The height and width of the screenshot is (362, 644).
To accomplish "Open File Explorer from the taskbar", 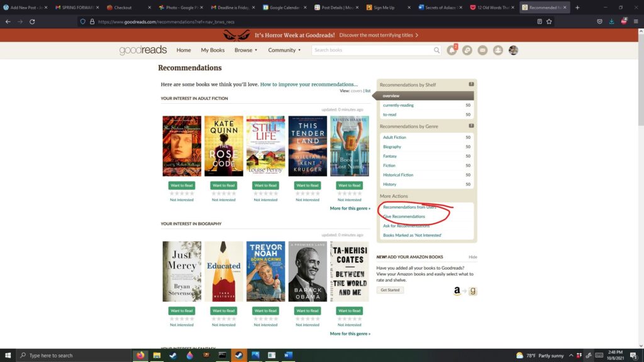I will (157, 356).
